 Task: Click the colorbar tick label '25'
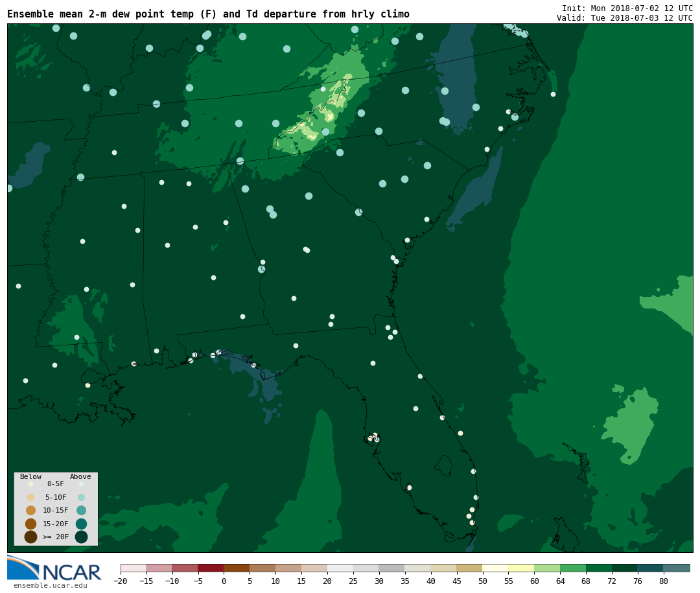tap(353, 581)
